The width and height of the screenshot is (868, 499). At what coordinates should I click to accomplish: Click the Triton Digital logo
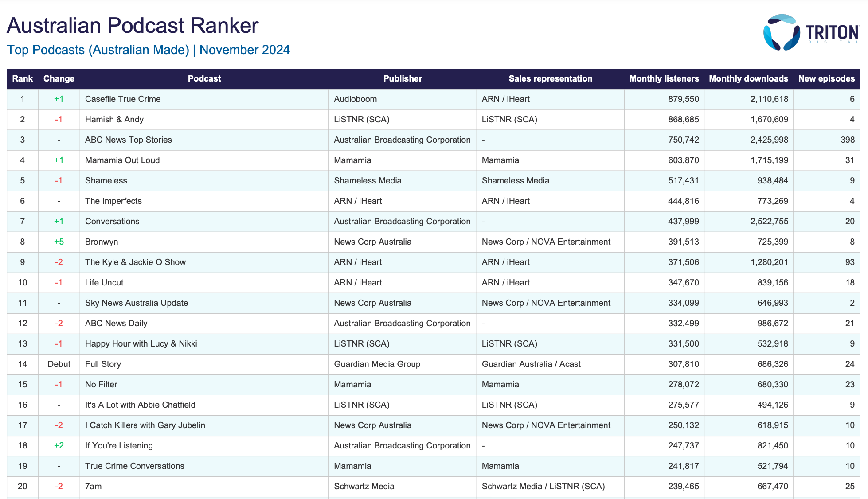click(x=811, y=32)
